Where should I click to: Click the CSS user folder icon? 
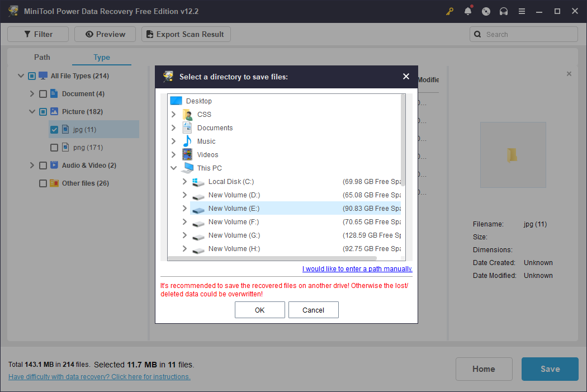tap(187, 114)
